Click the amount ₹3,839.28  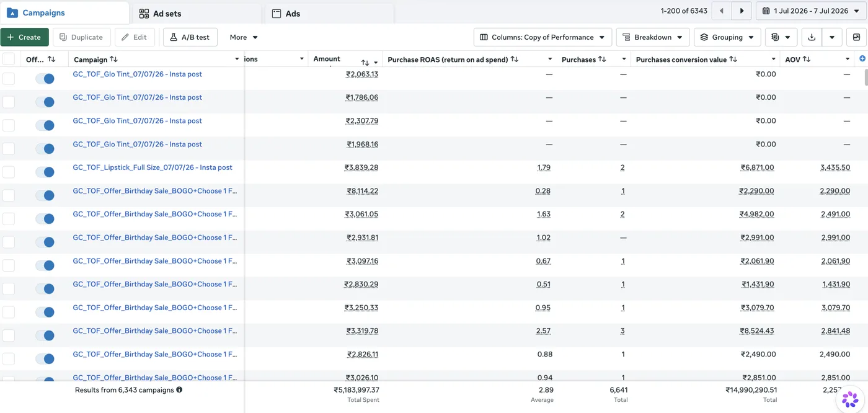361,168
